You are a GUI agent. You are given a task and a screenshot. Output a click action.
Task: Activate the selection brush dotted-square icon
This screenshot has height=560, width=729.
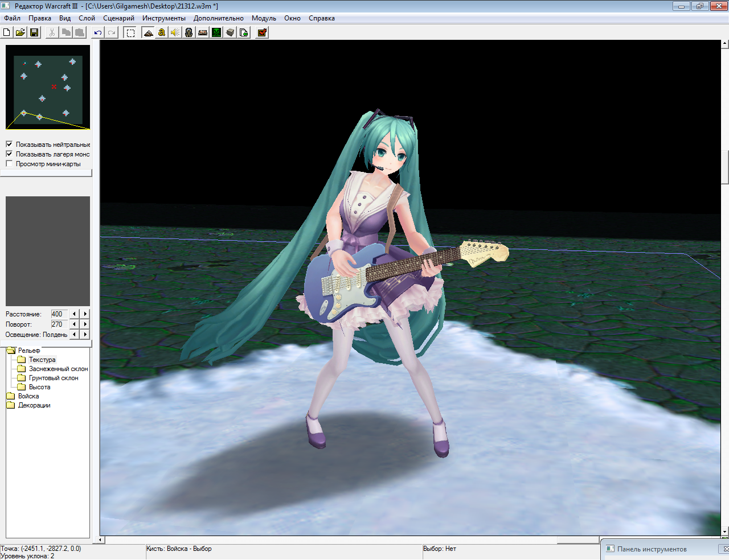130,32
